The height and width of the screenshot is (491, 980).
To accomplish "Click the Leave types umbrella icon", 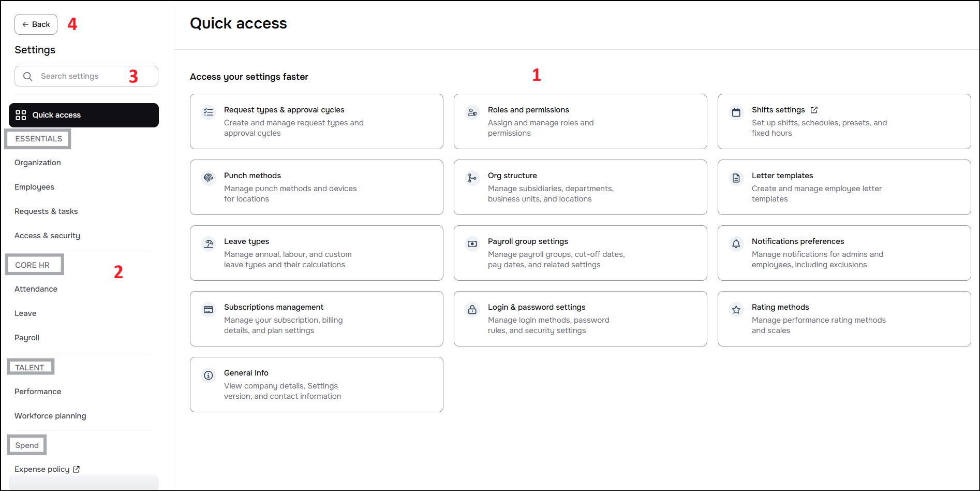I will click(209, 244).
